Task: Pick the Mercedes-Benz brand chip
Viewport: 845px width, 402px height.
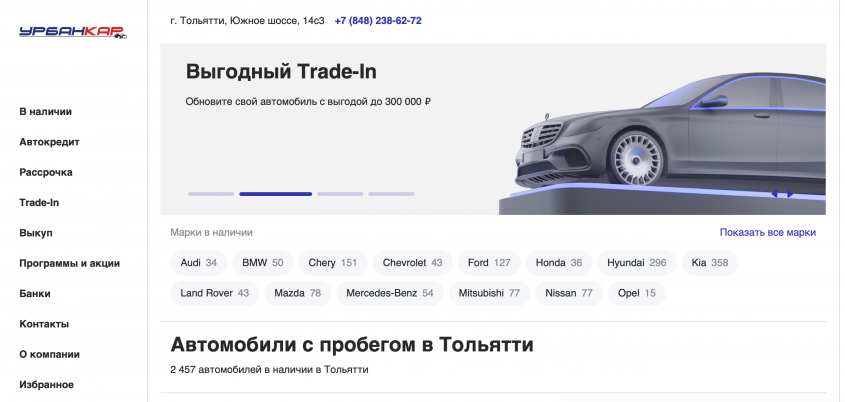Action: coord(389,293)
